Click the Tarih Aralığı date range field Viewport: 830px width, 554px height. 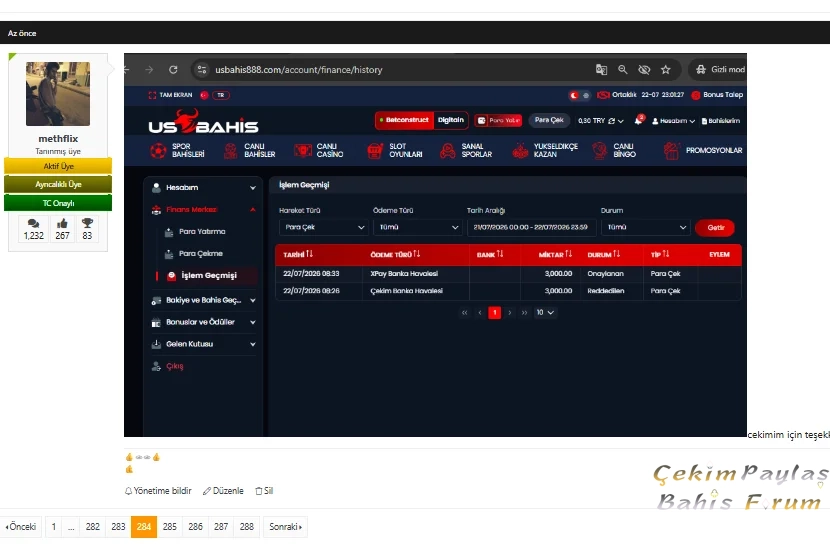click(531, 227)
